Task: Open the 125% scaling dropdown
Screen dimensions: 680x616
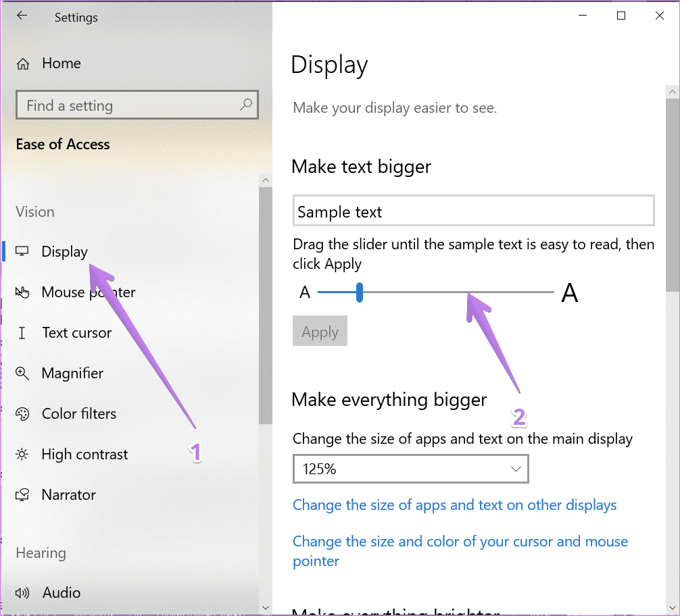Action: coord(411,469)
